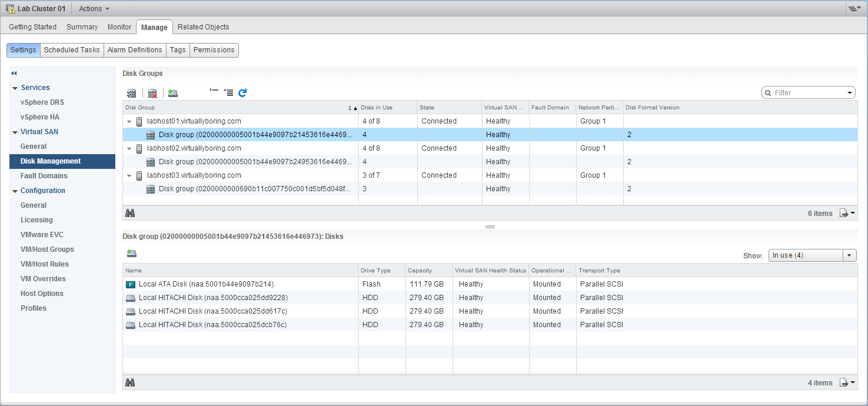Switch to the Getting Started tab
The image size is (868, 406).
pyautogui.click(x=33, y=27)
